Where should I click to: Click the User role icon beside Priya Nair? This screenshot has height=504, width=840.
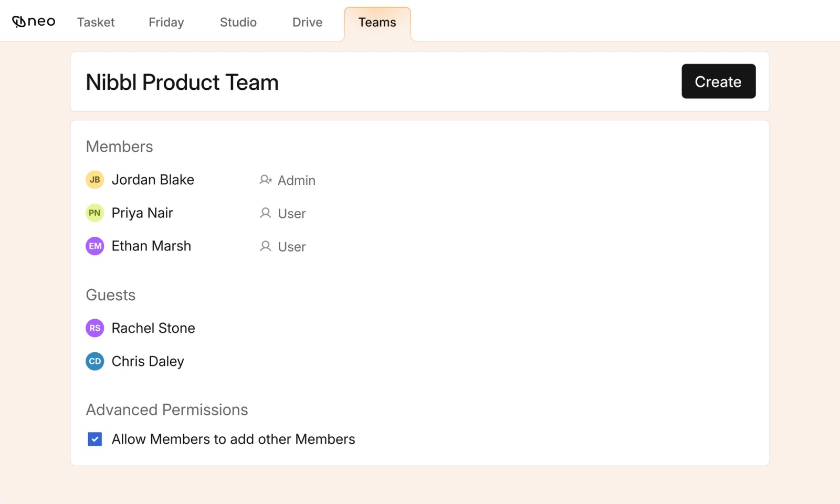coord(266,213)
